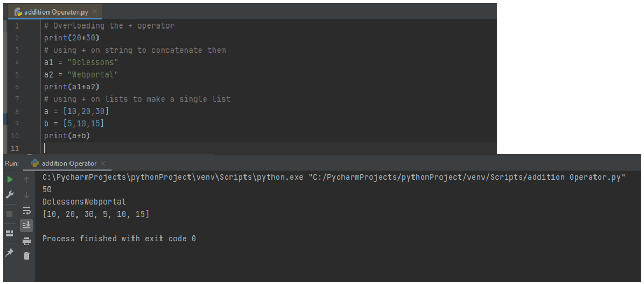
Task: Click line number 2 in gutter
Action: (17, 38)
